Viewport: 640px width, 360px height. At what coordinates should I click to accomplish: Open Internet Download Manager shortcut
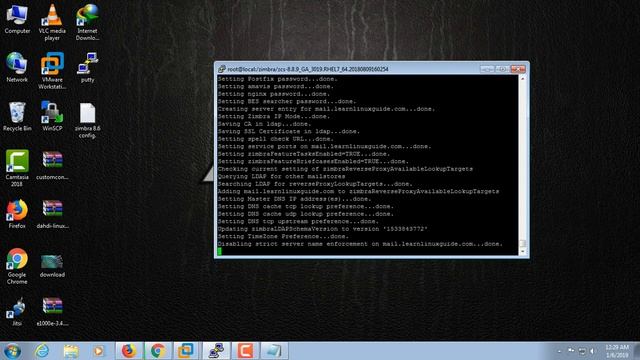(87, 22)
